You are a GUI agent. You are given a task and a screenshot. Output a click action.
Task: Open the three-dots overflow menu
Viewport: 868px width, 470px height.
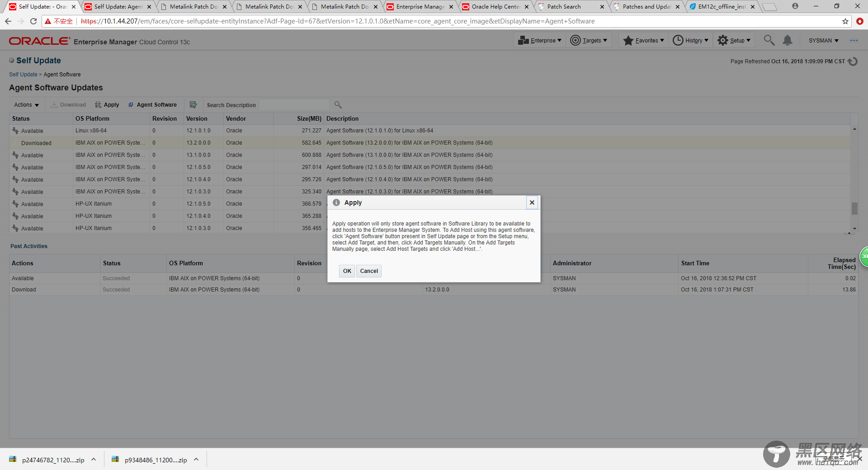tap(854, 40)
